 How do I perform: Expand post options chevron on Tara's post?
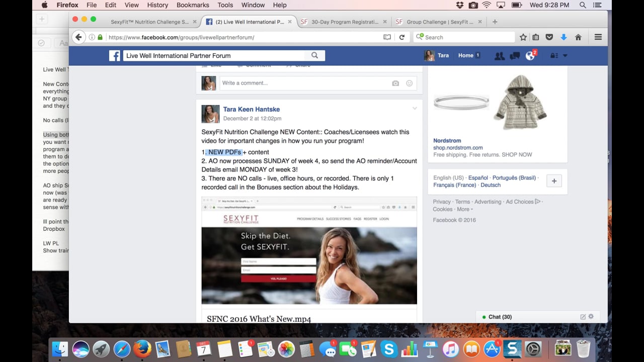[415, 109]
